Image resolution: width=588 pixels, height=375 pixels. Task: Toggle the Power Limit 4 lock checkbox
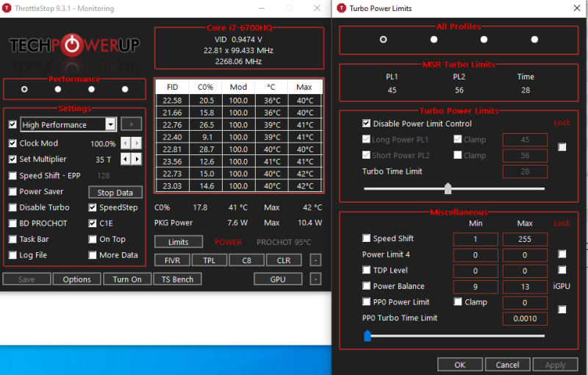[562, 254]
